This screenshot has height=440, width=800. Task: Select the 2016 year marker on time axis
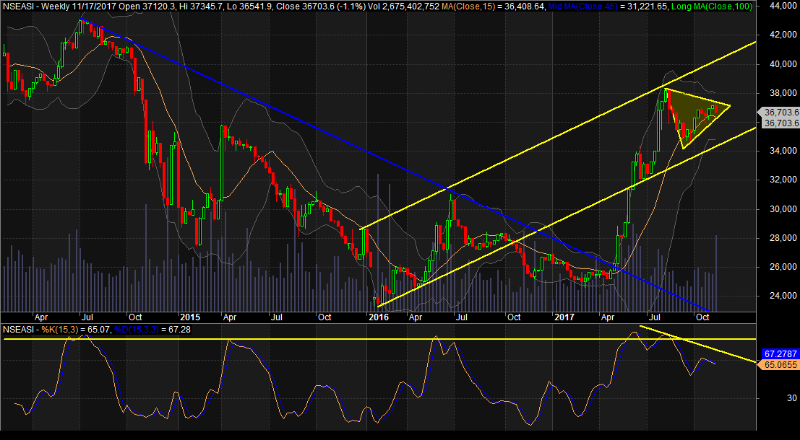(379, 317)
